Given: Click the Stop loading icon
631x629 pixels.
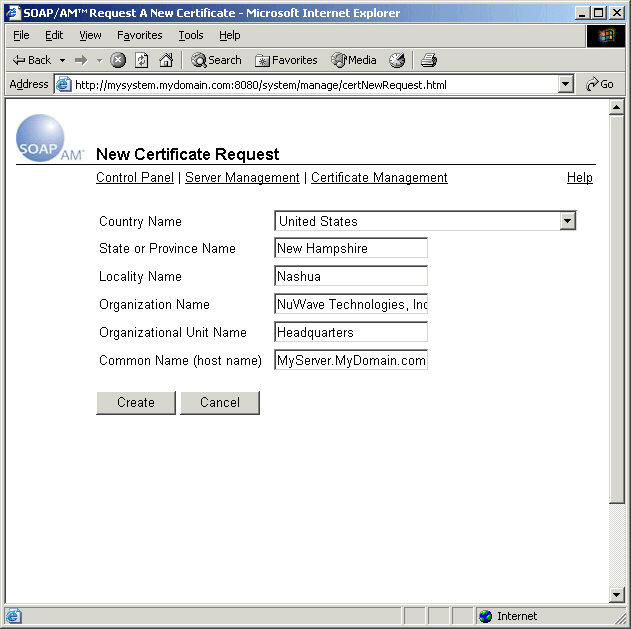Looking at the screenshot, I should [118, 60].
